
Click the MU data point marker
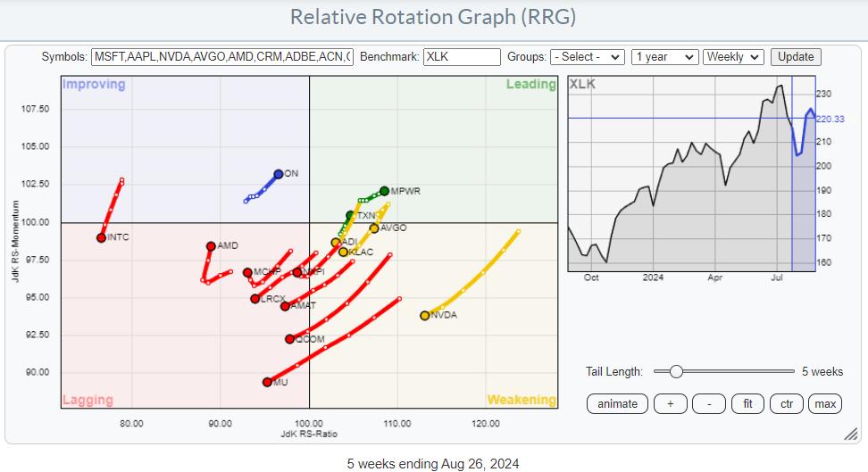coord(267,382)
